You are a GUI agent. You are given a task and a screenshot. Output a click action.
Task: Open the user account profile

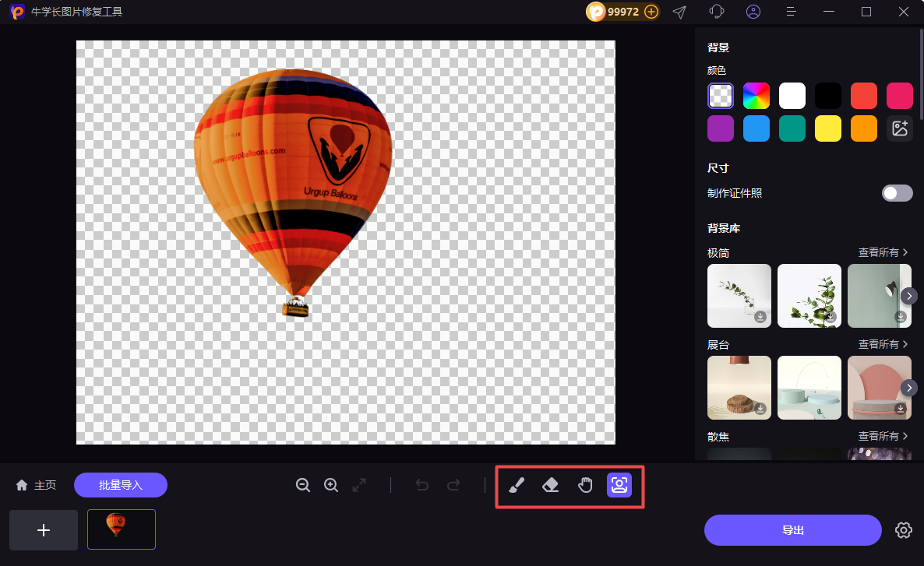pos(753,12)
